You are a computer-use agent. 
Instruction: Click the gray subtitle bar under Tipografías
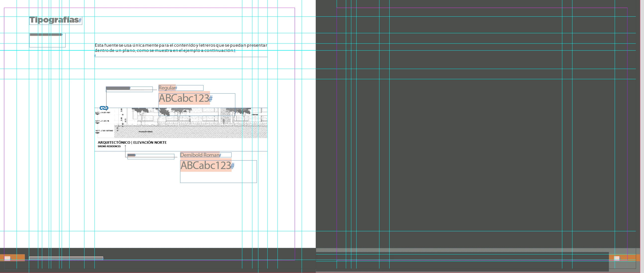click(x=46, y=35)
